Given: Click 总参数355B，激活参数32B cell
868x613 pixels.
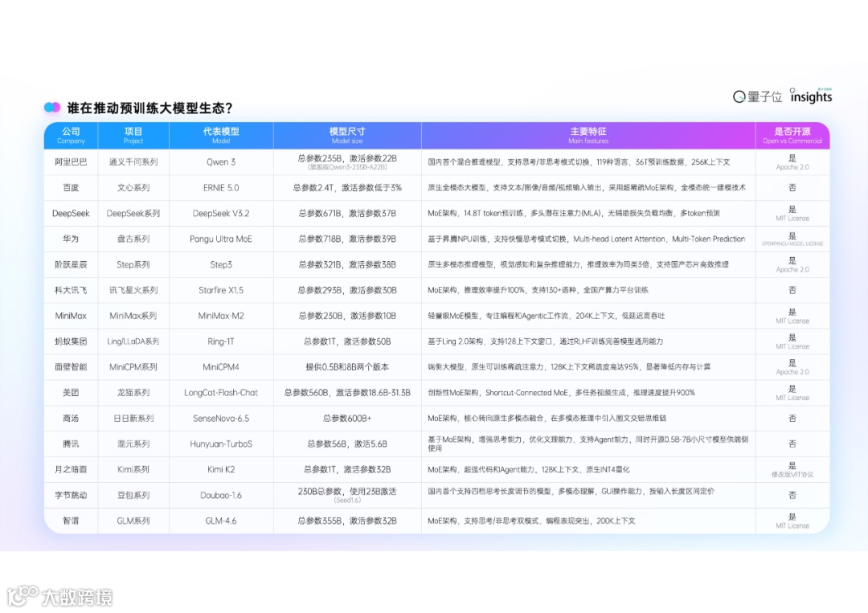Looking at the screenshot, I should point(347,521).
